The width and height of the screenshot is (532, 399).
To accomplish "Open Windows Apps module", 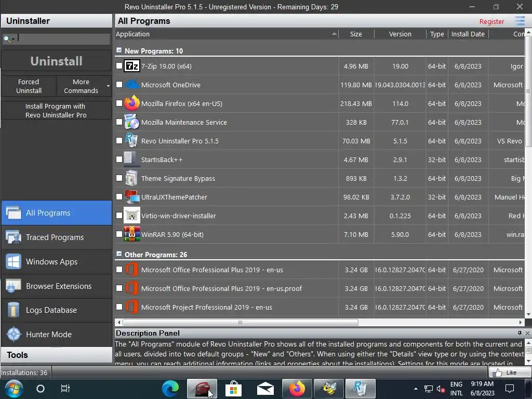I will 57,262.
